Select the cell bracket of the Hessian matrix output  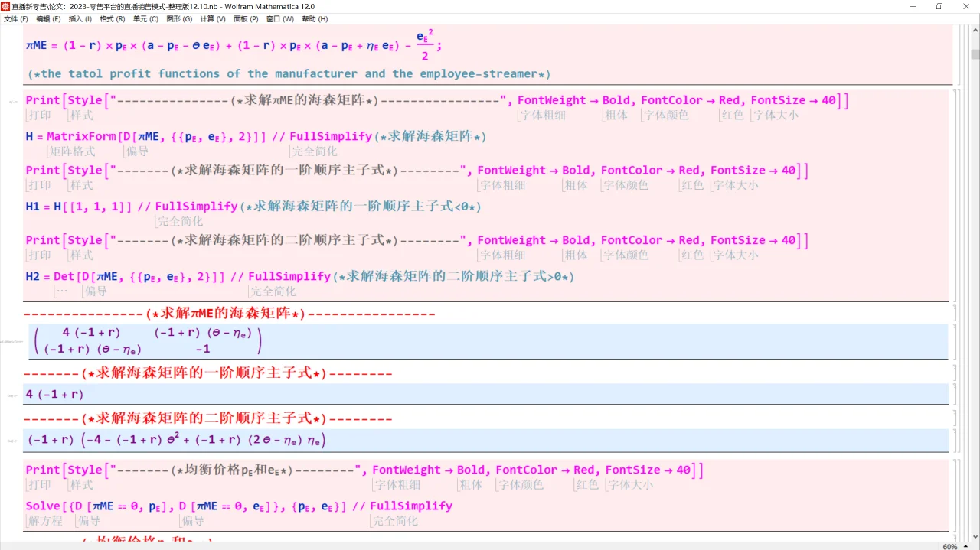[x=955, y=340]
